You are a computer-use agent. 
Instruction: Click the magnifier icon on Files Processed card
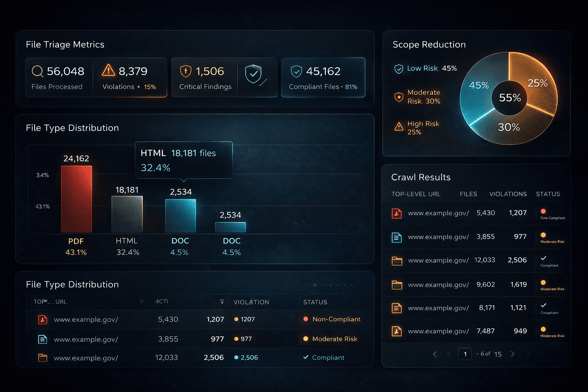click(x=37, y=71)
